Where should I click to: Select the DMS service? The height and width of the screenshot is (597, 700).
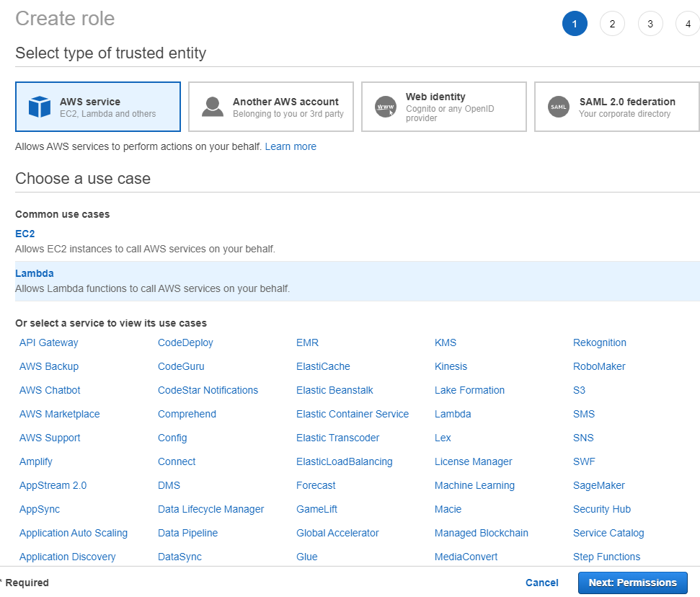tap(169, 485)
